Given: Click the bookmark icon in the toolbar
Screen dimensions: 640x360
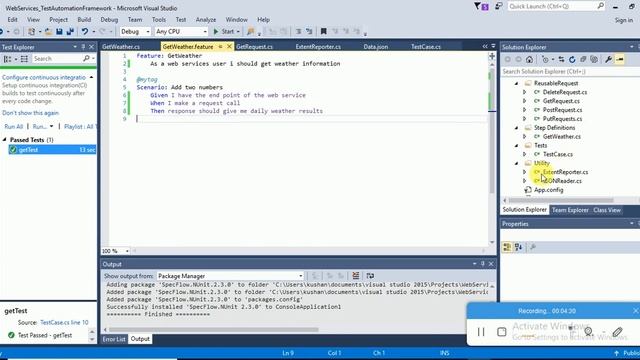Looking at the screenshot, I should 323,31.
